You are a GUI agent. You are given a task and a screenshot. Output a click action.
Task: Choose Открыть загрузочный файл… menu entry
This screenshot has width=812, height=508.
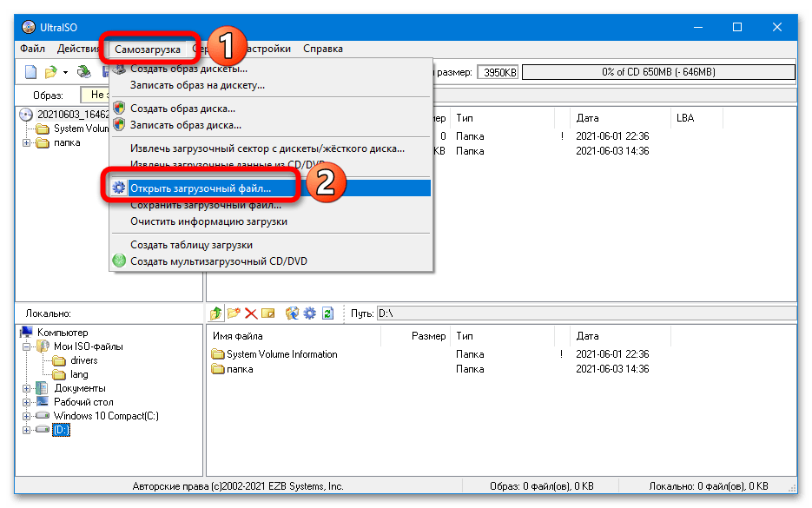coord(271,188)
